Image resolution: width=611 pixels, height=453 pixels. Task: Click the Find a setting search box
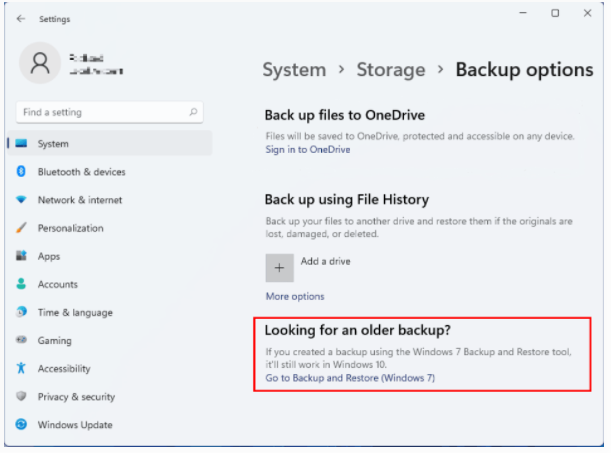click(100, 113)
